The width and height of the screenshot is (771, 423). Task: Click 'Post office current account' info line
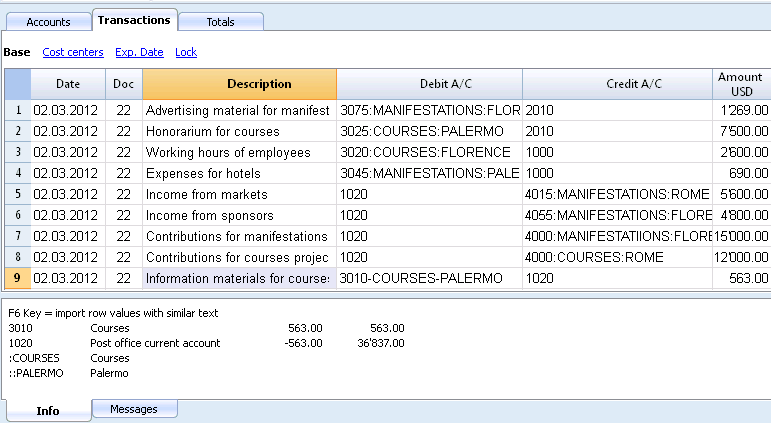(x=155, y=343)
